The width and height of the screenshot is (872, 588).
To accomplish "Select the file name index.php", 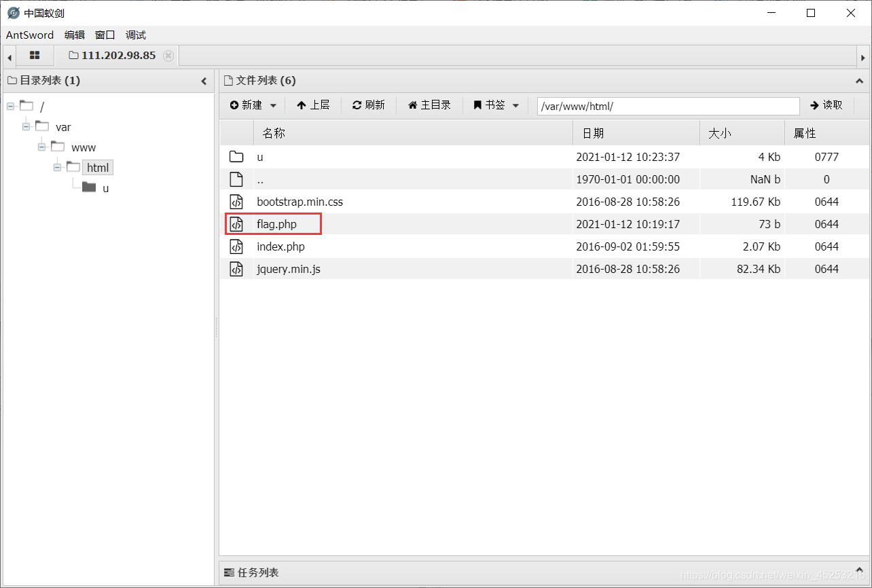I will click(x=280, y=246).
